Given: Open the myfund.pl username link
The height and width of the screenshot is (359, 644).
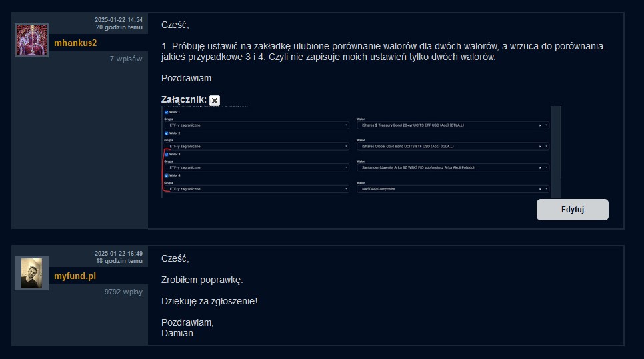Looking at the screenshot, I should 73,276.
